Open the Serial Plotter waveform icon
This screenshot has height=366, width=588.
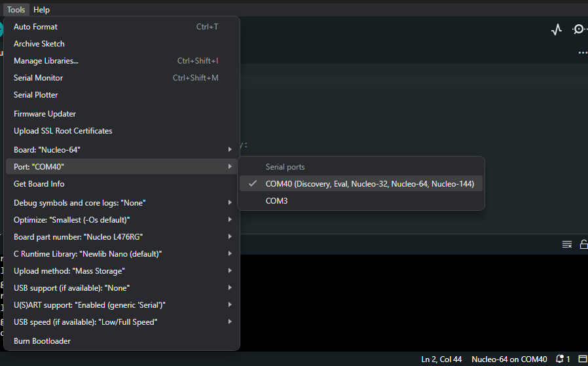click(556, 29)
